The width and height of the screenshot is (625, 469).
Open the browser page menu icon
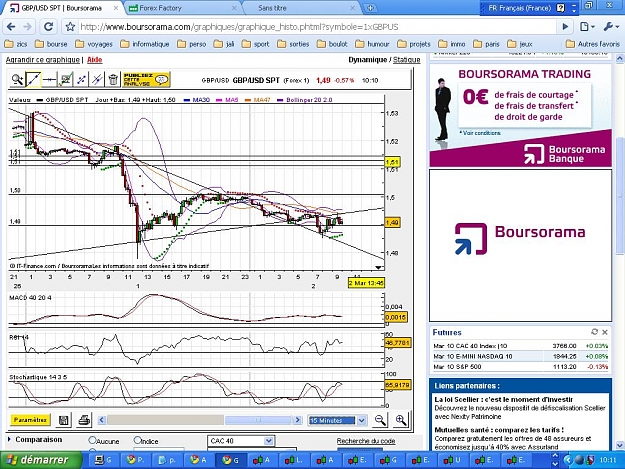click(x=587, y=27)
